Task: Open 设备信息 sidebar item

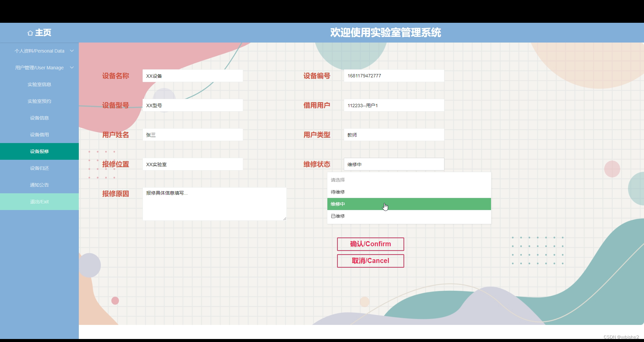Action: tap(39, 118)
